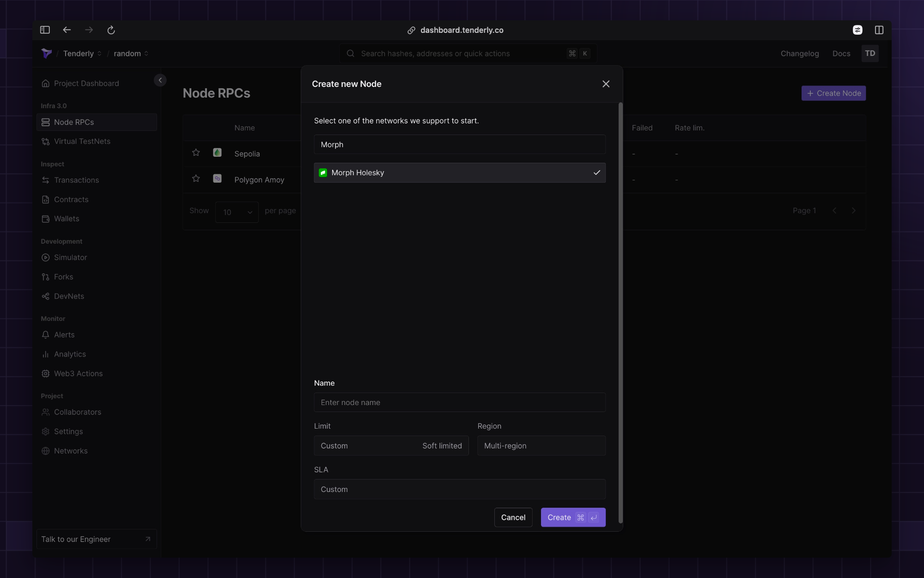
Task: Click the Contracts document icon
Action: [45, 199]
